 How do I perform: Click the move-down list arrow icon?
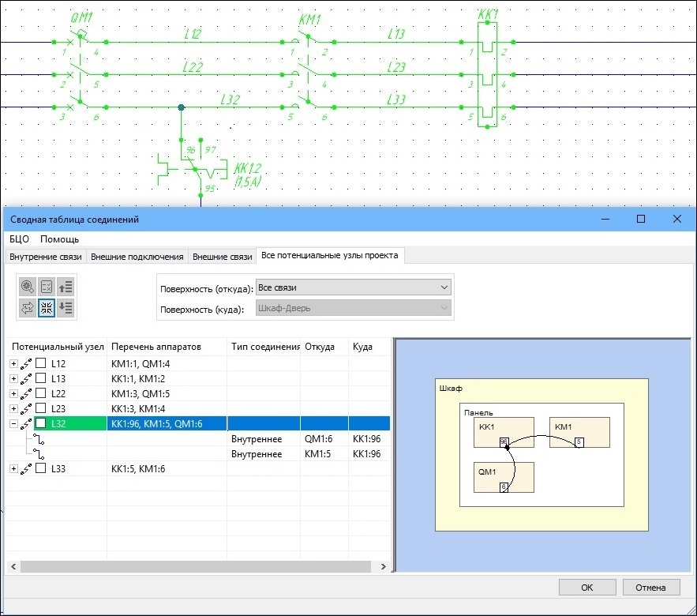pos(66,308)
